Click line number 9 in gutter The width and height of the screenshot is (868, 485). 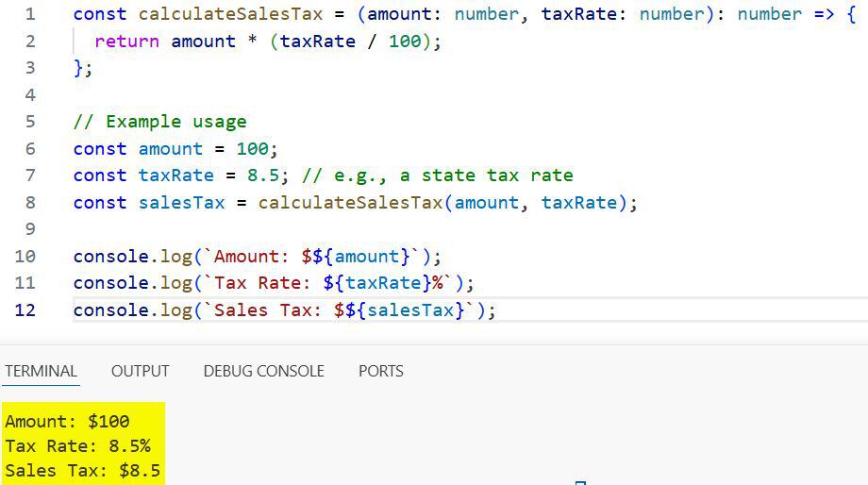30,228
